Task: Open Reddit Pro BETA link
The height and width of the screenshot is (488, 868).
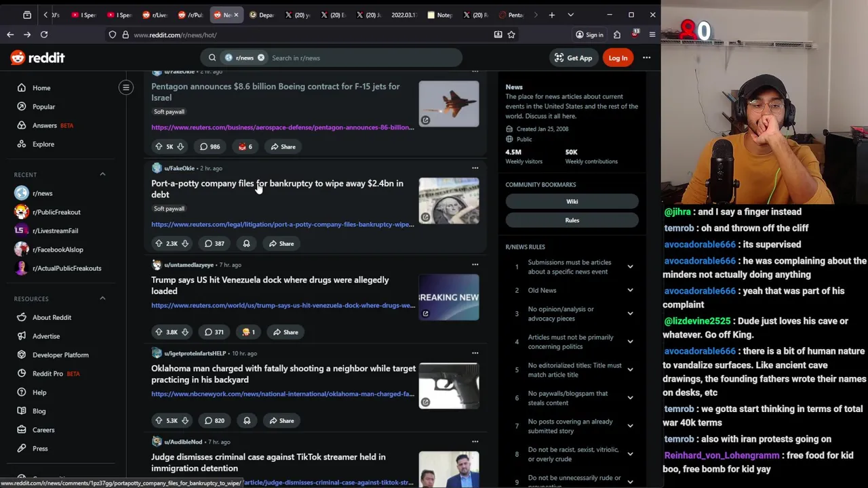Action: [x=56, y=373]
